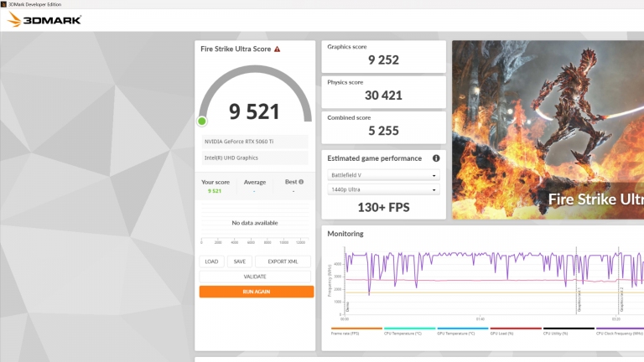
Task: Click the Graphics test 1 marker in the chart
Action: click(579, 300)
